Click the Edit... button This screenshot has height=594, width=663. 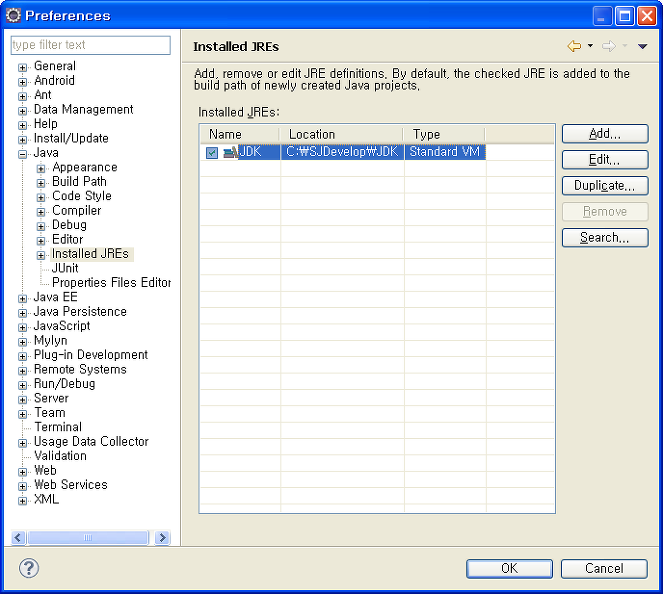tap(605, 160)
